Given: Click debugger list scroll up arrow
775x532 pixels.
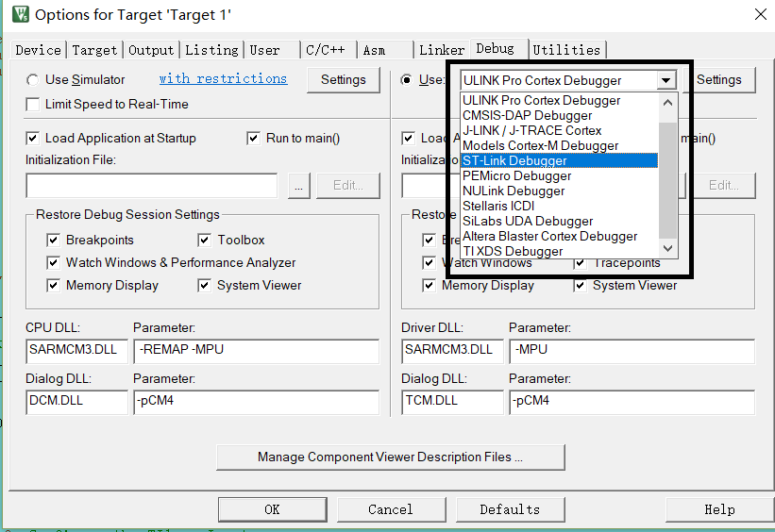Looking at the screenshot, I should 667,103.
